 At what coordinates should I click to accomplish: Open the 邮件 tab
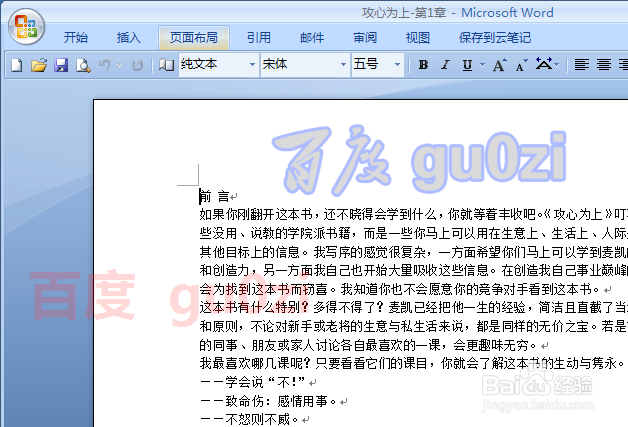pos(312,38)
